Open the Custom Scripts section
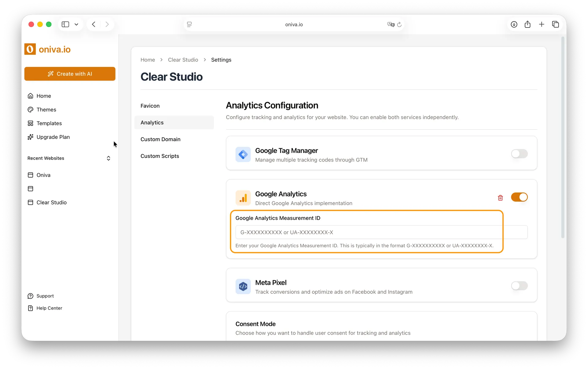The width and height of the screenshot is (588, 369). [x=160, y=156]
